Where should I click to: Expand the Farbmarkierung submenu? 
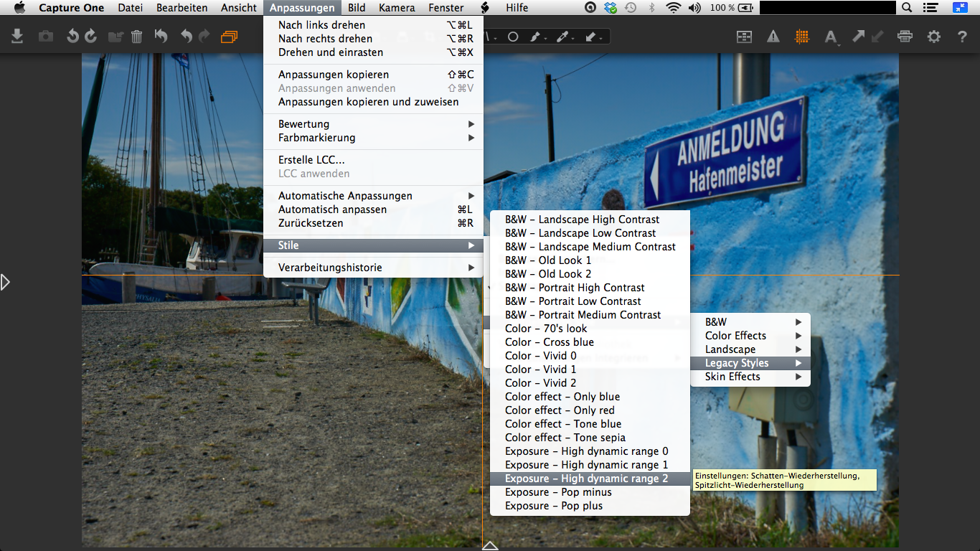pyautogui.click(x=373, y=138)
